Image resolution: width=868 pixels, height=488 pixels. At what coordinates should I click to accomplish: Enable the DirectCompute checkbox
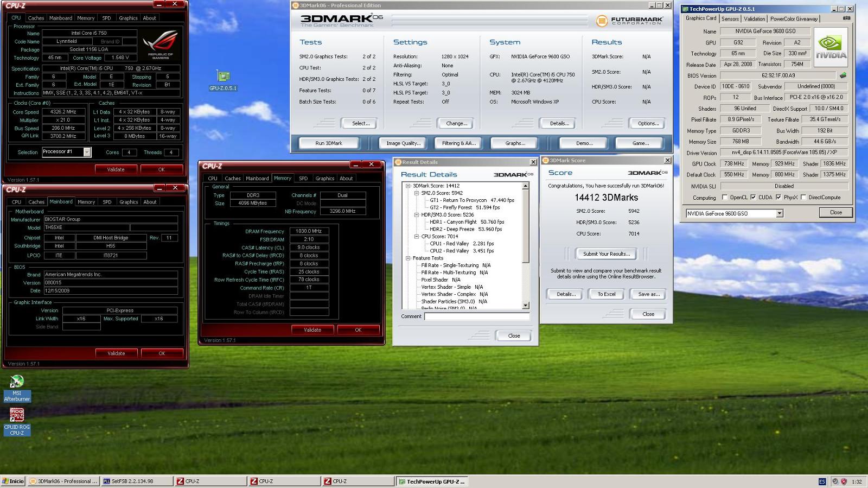coord(803,198)
